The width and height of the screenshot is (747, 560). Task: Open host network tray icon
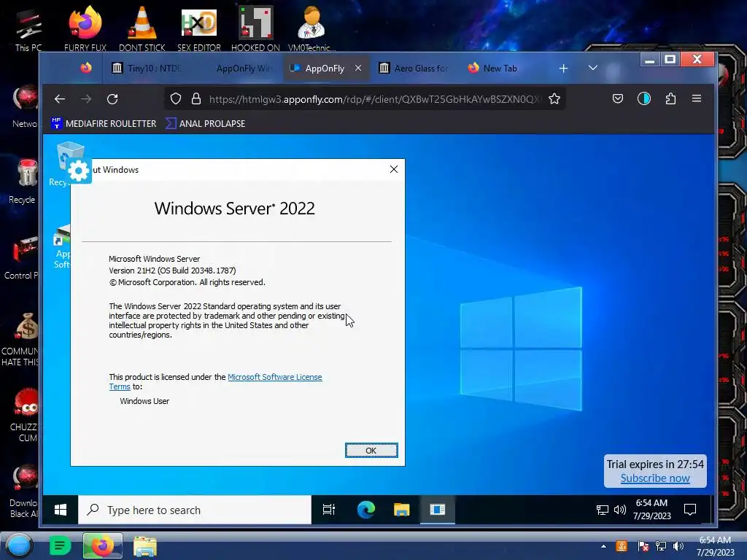tap(661, 546)
